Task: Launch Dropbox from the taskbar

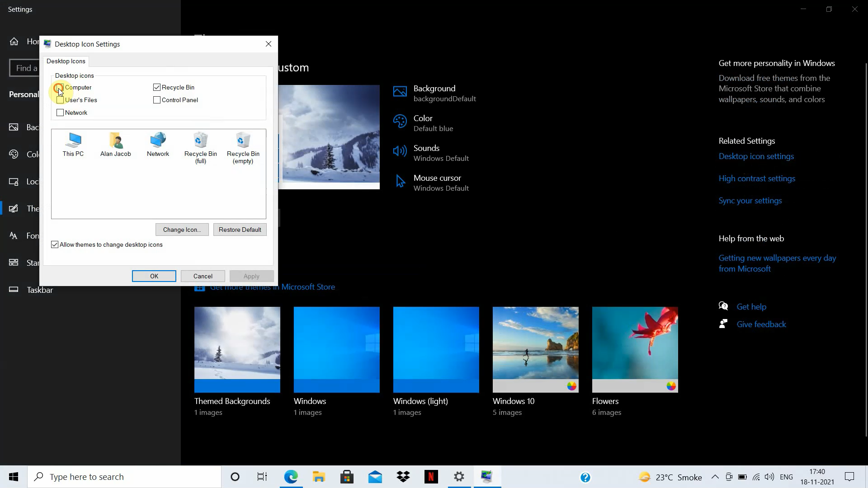Action: [x=403, y=477]
